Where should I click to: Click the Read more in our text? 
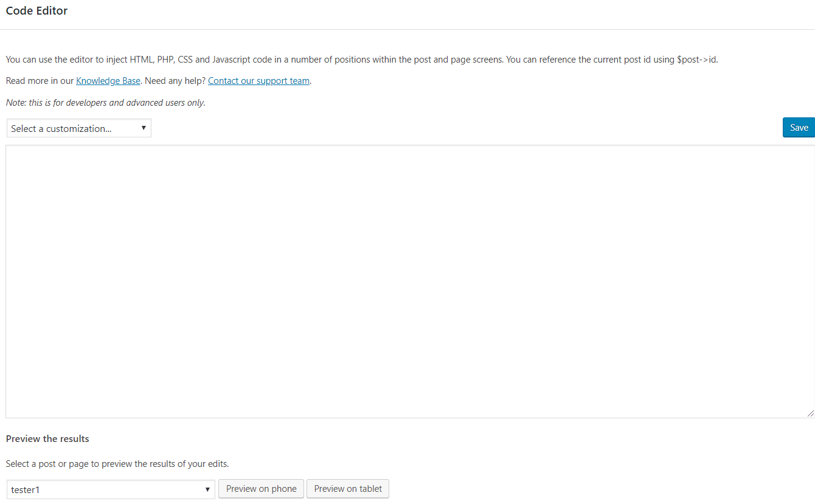[40, 81]
